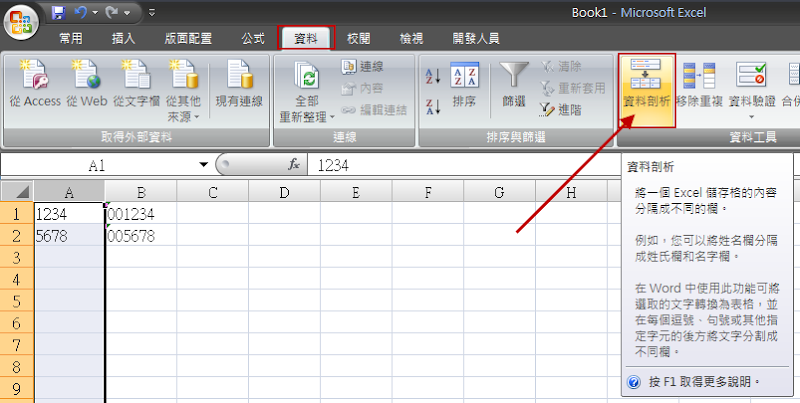Screen dimensions: 800x403
Task: Select column B header
Action: [x=141, y=192]
